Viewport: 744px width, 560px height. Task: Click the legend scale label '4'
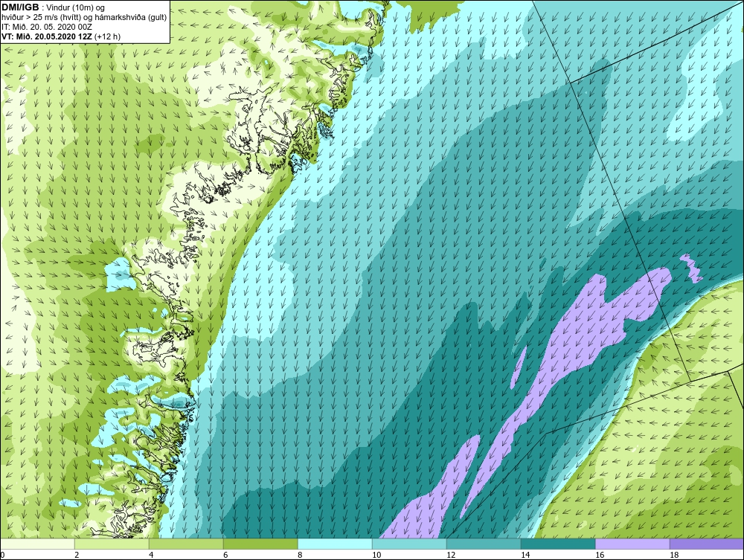[151, 555]
